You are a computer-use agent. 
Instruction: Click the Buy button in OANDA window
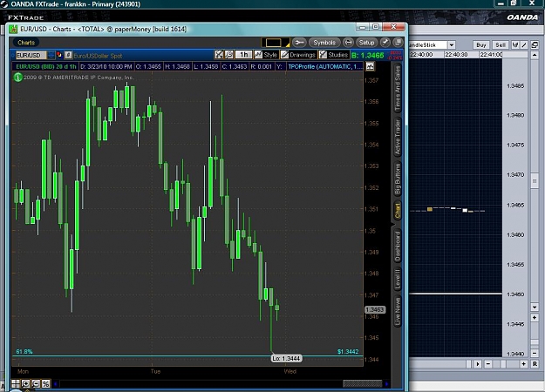pyautogui.click(x=481, y=44)
